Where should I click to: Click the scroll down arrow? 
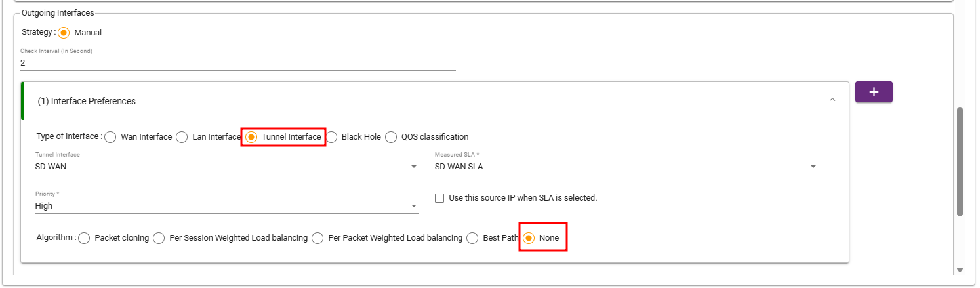[960, 270]
